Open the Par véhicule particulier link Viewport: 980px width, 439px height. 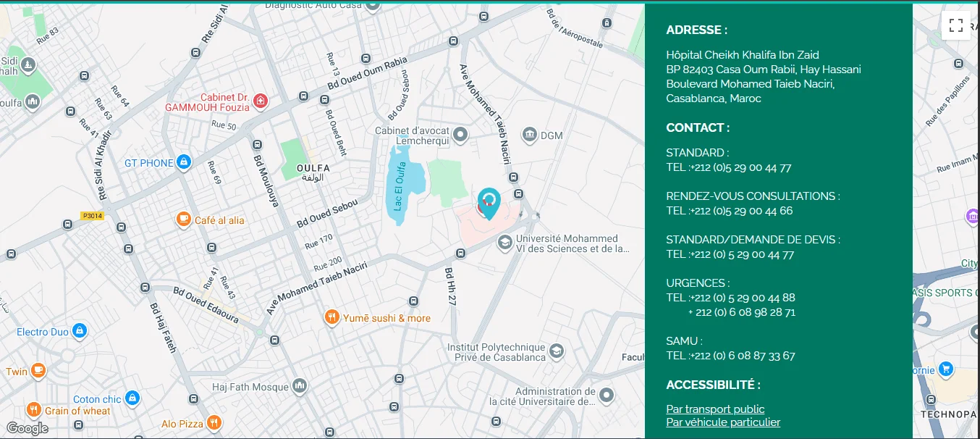[x=723, y=422]
